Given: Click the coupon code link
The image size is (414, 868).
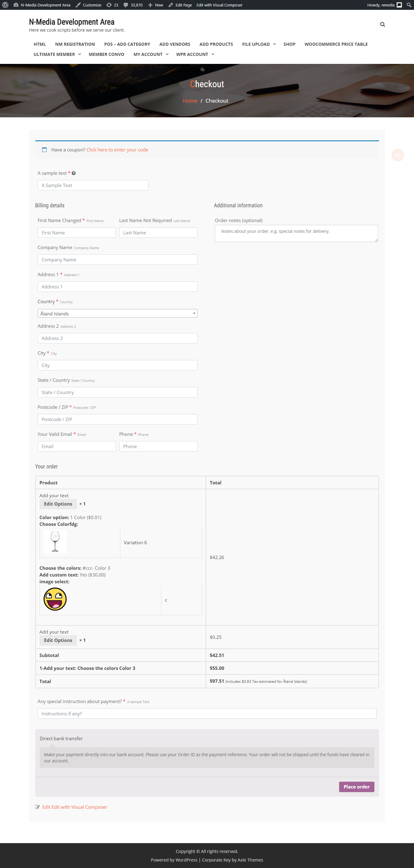Looking at the screenshot, I should coord(117,150).
